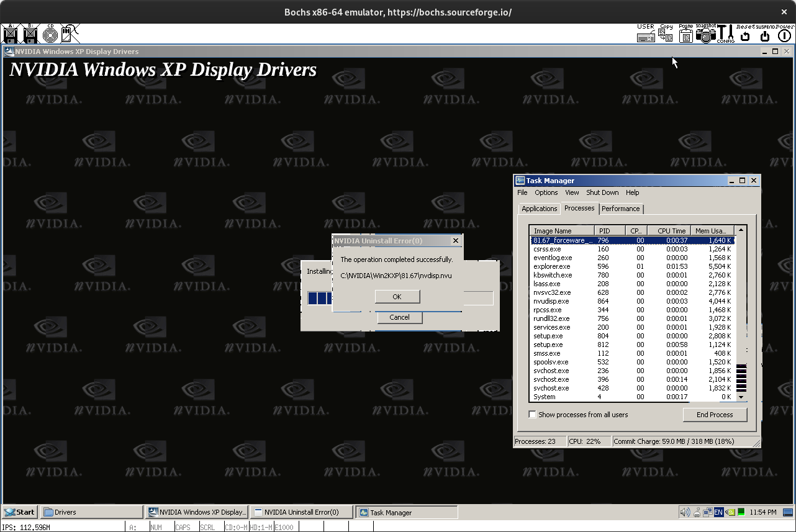
Task: Select smss.exe process row
Action: (632, 353)
